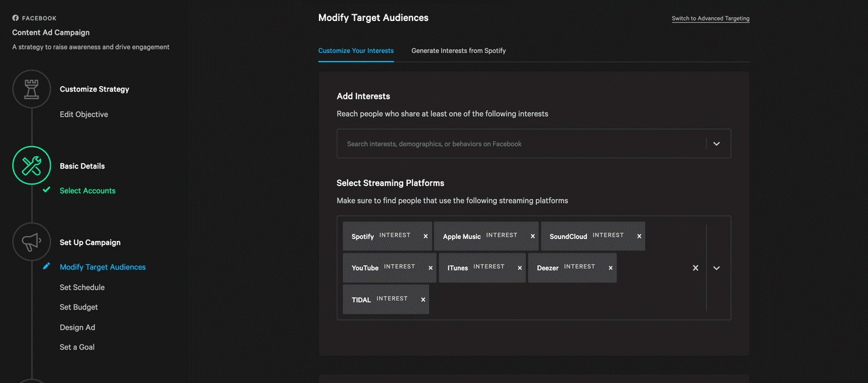This screenshot has height=383, width=868.
Task: Open the Design Ad step
Action: [x=77, y=327]
